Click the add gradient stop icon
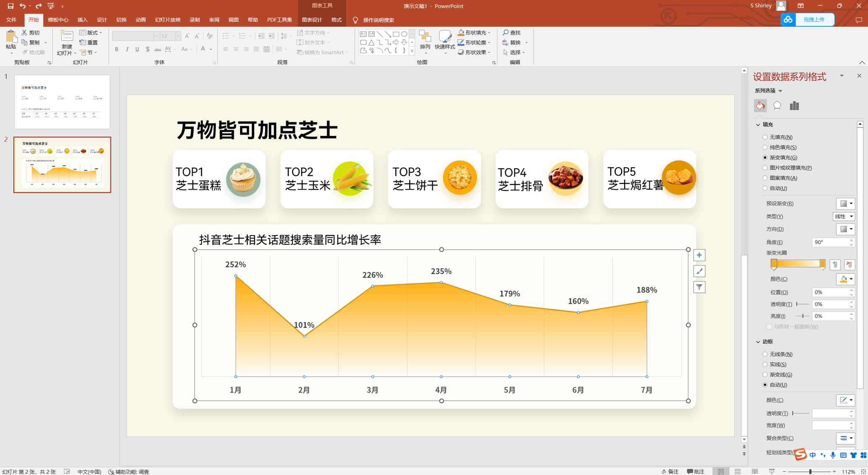This screenshot has height=475, width=868. [x=835, y=265]
